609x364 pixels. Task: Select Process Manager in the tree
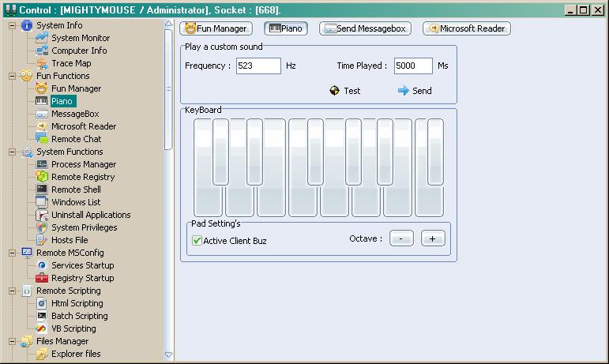(84, 164)
